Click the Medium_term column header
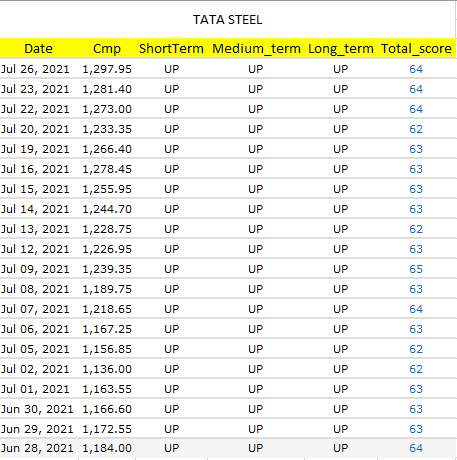Image resolution: width=457 pixels, height=460 pixels. click(x=256, y=49)
